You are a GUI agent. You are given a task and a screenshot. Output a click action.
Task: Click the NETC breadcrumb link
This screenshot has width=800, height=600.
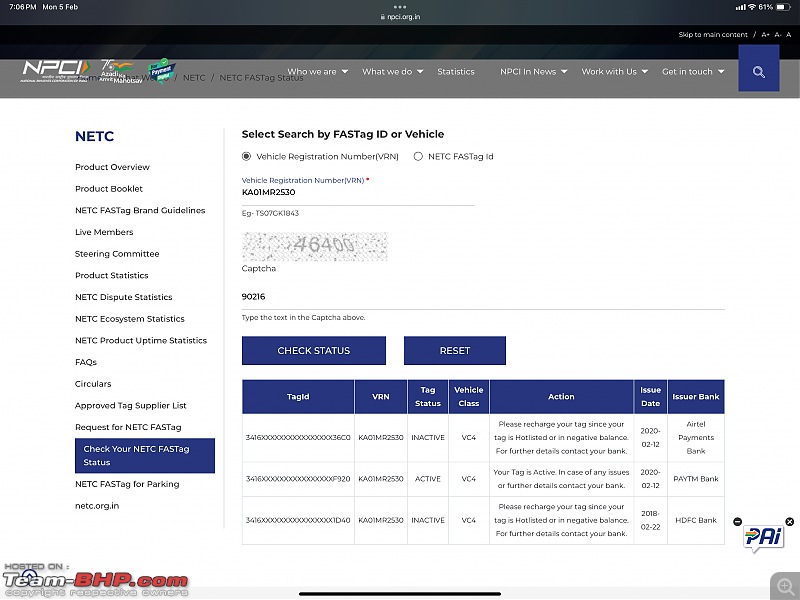[x=194, y=78]
